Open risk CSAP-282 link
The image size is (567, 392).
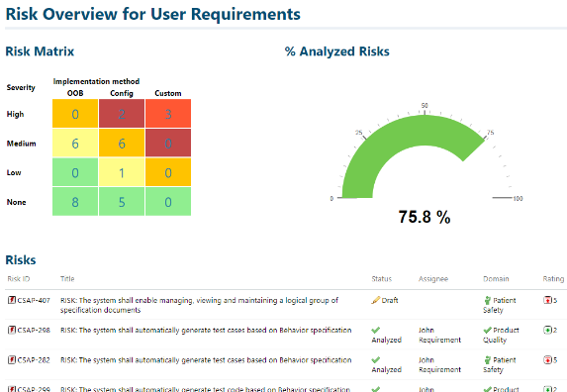coord(34,360)
